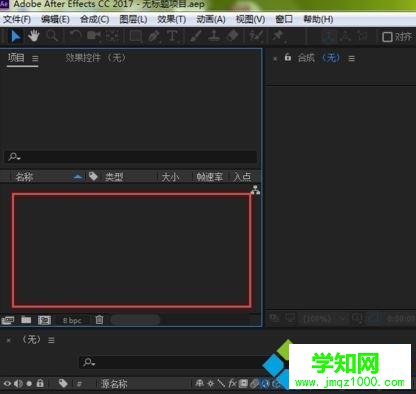Select the Selection arrow tool
Screen dimensions: 416x394
pos(15,36)
